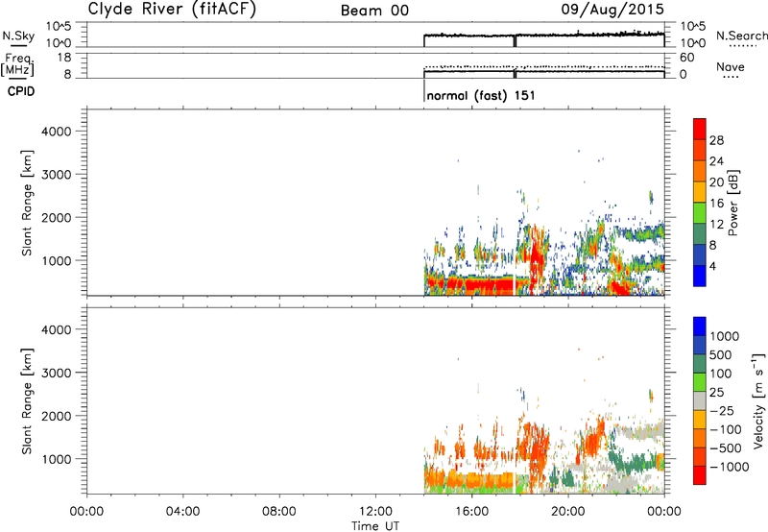Pick the dark green 100–500 velocity segment
Image resolution: width=768 pixels, height=532 pixels.
point(700,364)
